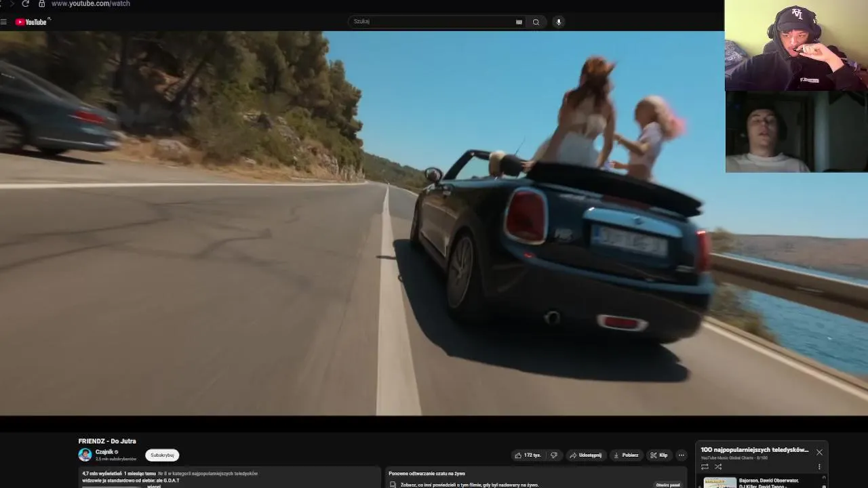Click the 'Otwórz panel' chat replay button

click(667, 485)
